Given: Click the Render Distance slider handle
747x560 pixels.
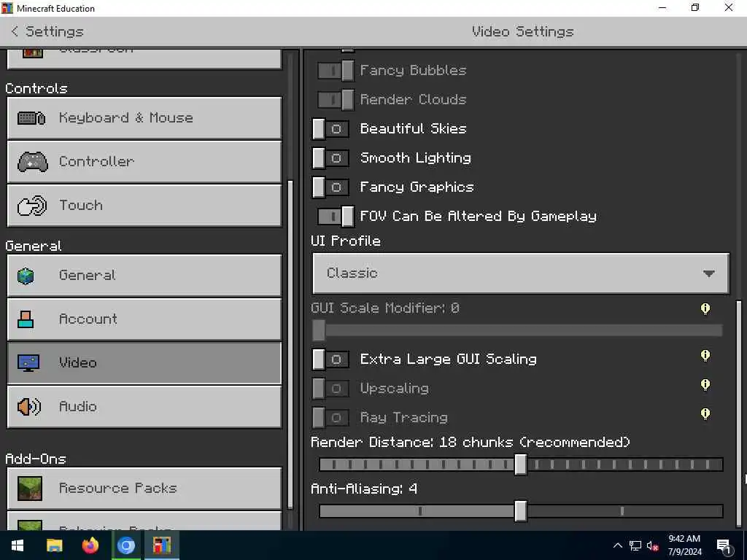Looking at the screenshot, I should (521, 464).
